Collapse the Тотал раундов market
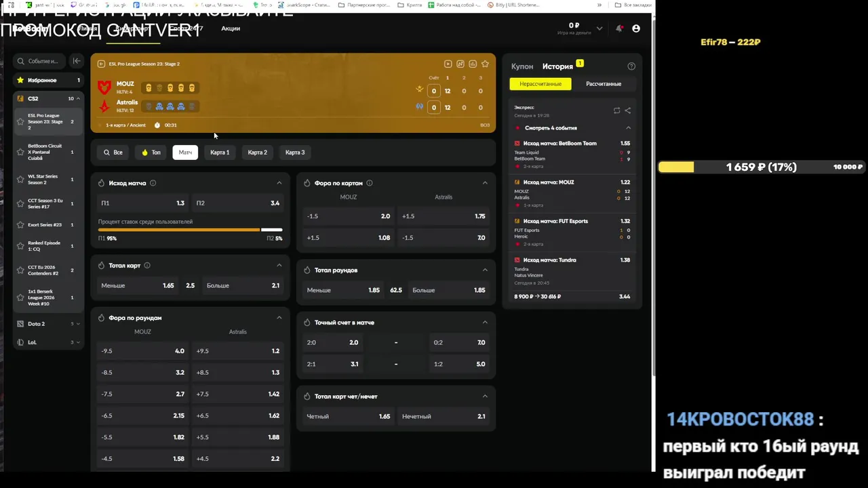 click(485, 270)
